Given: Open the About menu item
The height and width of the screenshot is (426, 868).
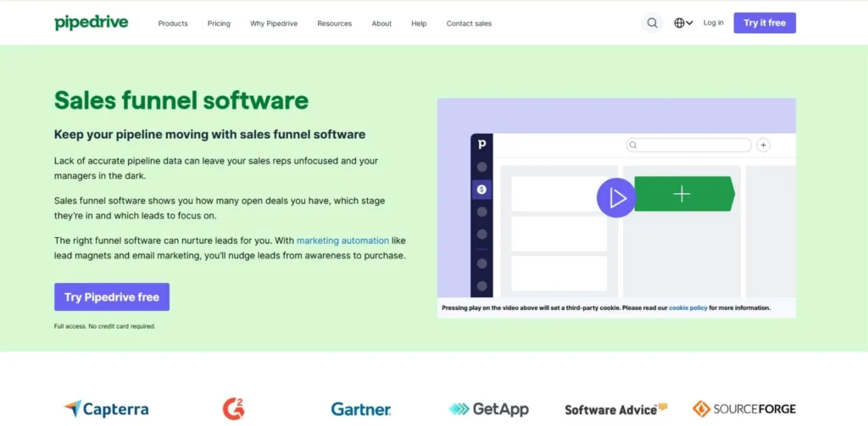Looking at the screenshot, I should click(381, 24).
